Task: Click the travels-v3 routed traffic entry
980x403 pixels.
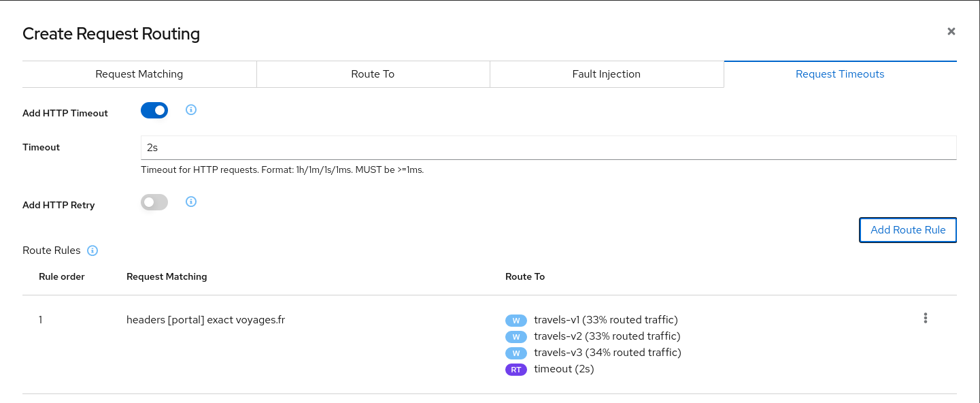Action: pyautogui.click(x=607, y=353)
